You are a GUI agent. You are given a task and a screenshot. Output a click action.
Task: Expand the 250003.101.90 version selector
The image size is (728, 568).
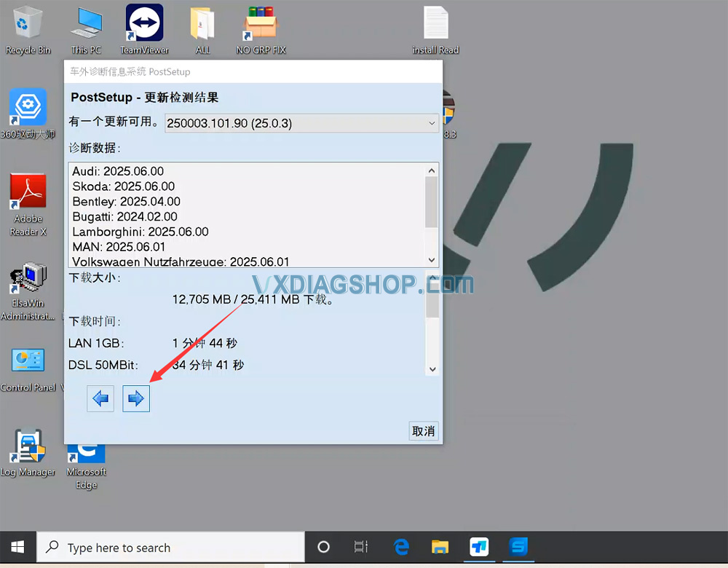pyautogui.click(x=431, y=123)
